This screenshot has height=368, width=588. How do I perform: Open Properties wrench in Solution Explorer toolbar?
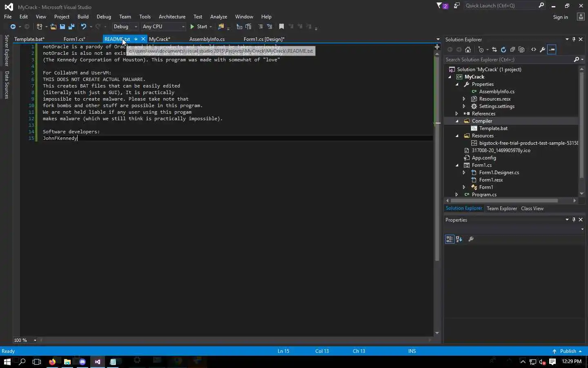point(543,49)
